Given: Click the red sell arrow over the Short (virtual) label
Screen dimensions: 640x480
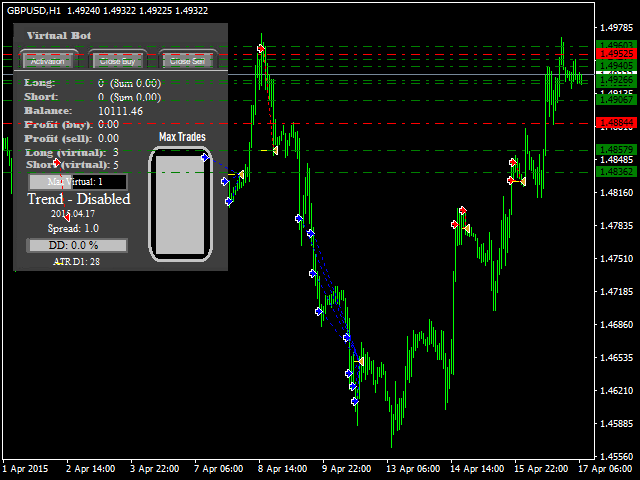Looking at the screenshot, I should 57,163.
